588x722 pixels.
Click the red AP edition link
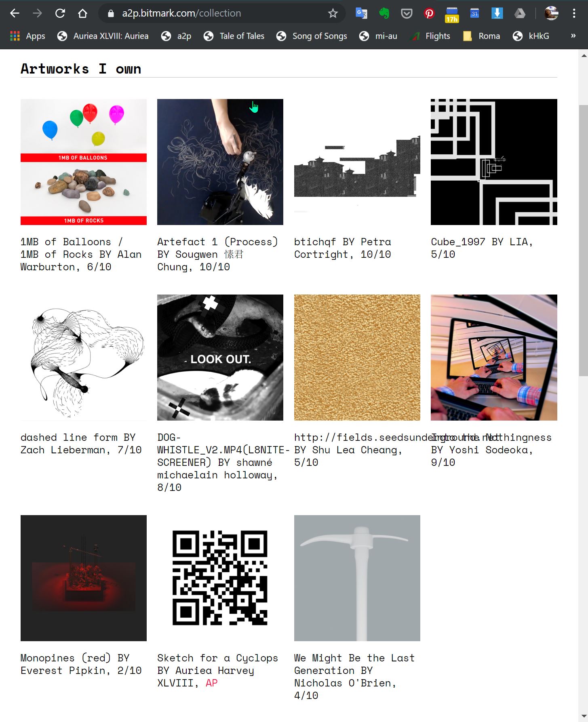click(212, 683)
